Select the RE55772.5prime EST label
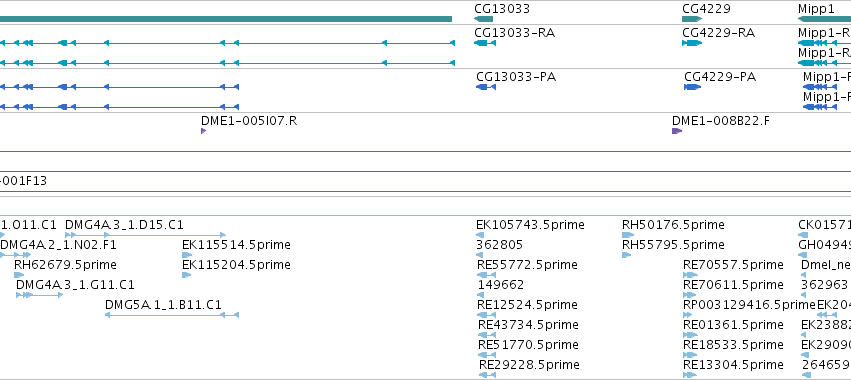This screenshot has height=380, width=851. (x=526, y=264)
